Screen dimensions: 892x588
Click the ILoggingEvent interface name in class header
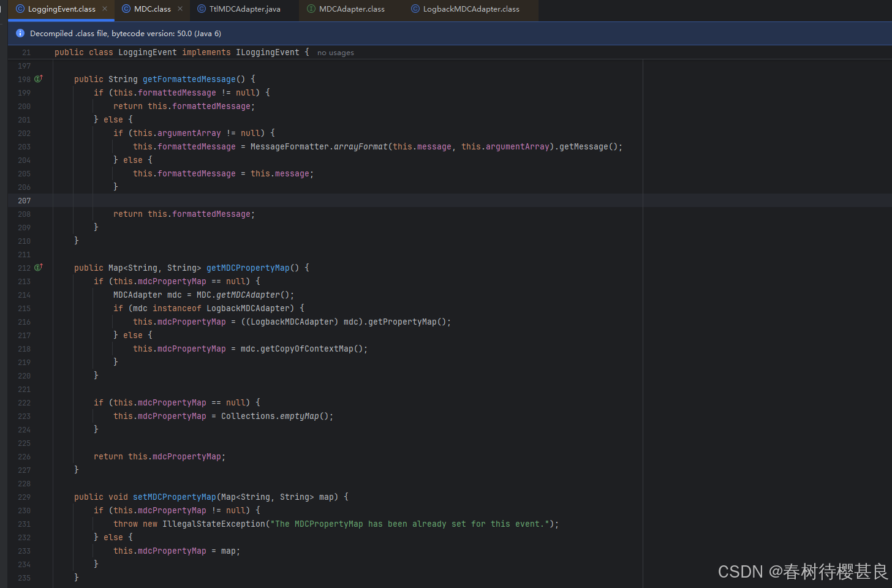tap(268, 52)
